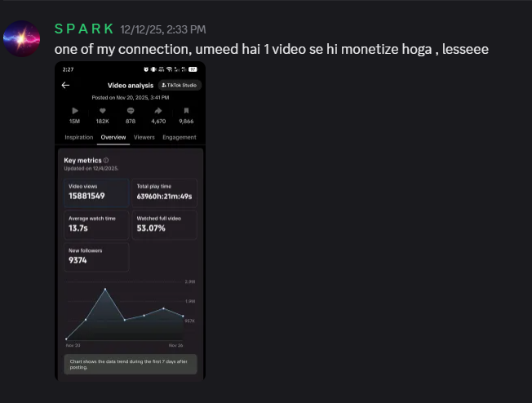Select the New followers metric card

(x=96, y=257)
